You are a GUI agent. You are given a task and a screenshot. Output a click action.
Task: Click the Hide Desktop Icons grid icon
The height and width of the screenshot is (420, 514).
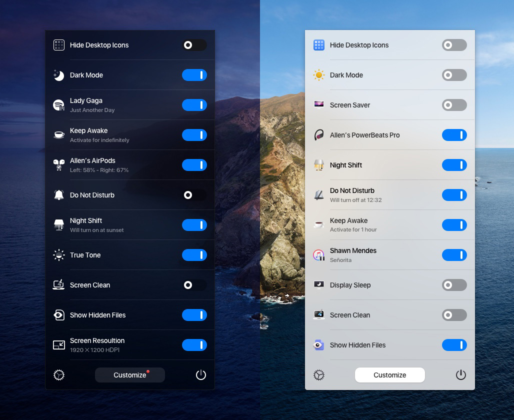pyautogui.click(x=59, y=45)
